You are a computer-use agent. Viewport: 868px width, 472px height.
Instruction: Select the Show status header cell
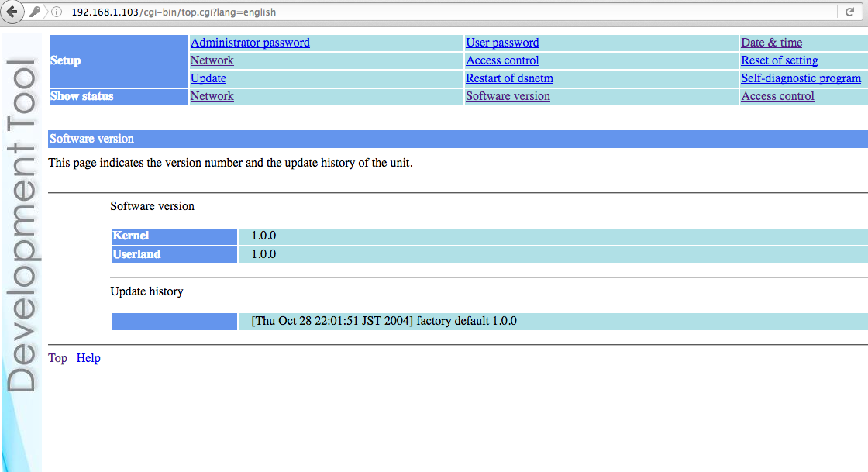coord(119,96)
